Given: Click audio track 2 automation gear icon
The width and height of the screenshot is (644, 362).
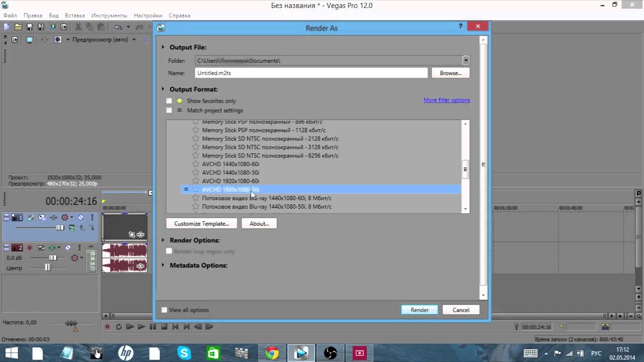Looking at the screenshot, I should (74, 258).
